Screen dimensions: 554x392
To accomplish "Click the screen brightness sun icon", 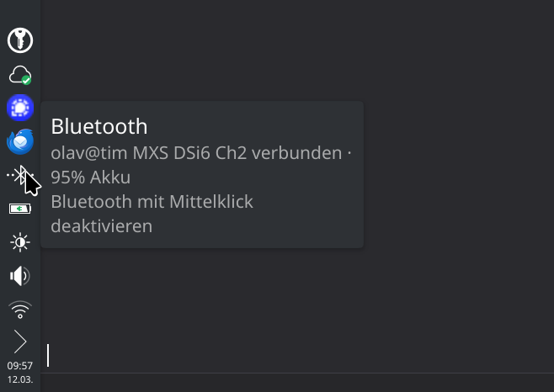I will tap(20, 242).
